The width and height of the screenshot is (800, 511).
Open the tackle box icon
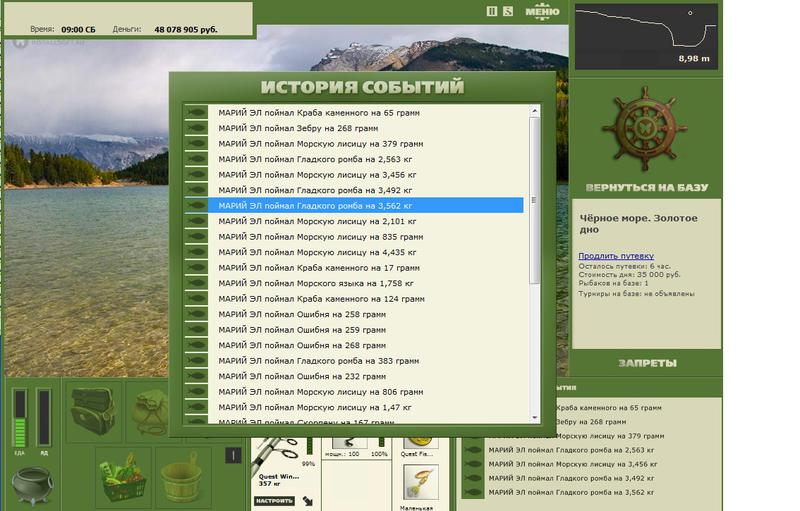94,412
